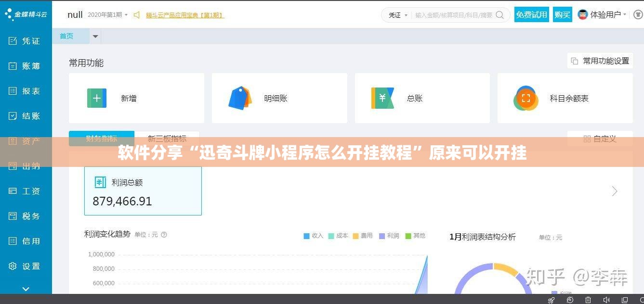644x304 pixels.
Task: Click the user avatar picture
Action: [x=583, y=14]
